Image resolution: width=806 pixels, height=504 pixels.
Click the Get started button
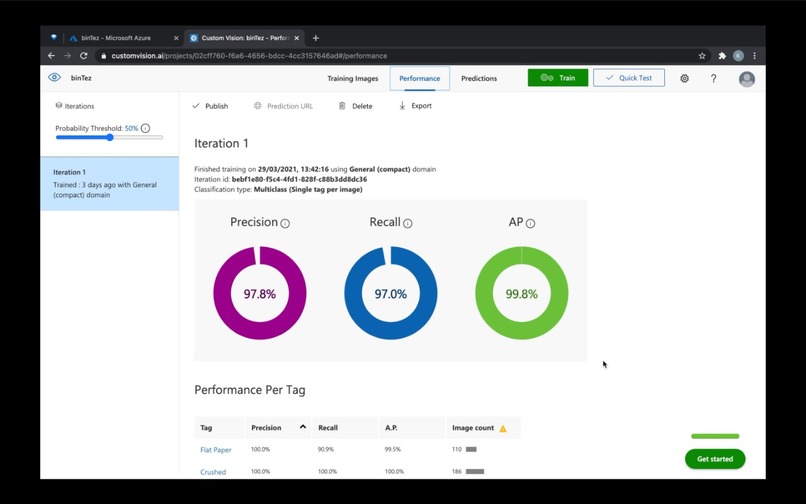(715, 459)
